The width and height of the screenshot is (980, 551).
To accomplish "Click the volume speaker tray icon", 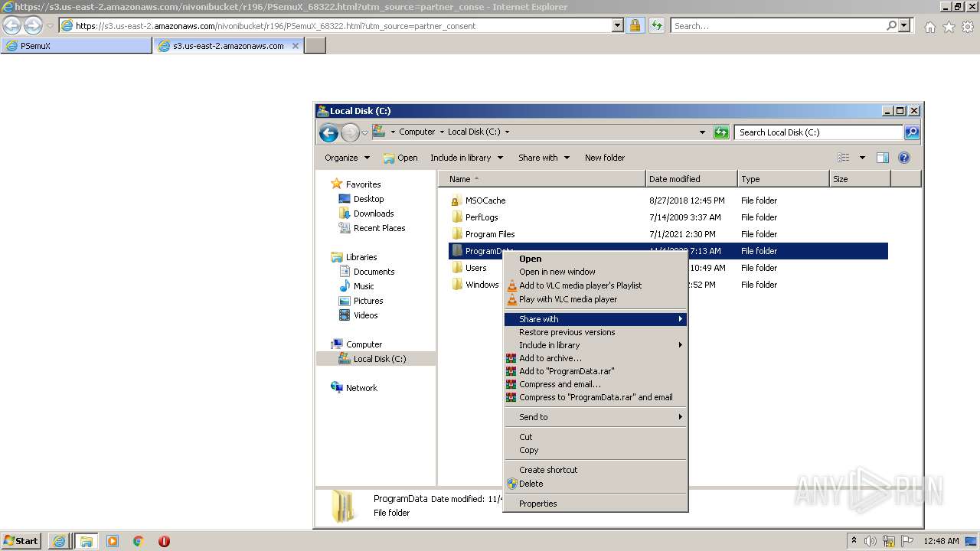I will point(871,541).
